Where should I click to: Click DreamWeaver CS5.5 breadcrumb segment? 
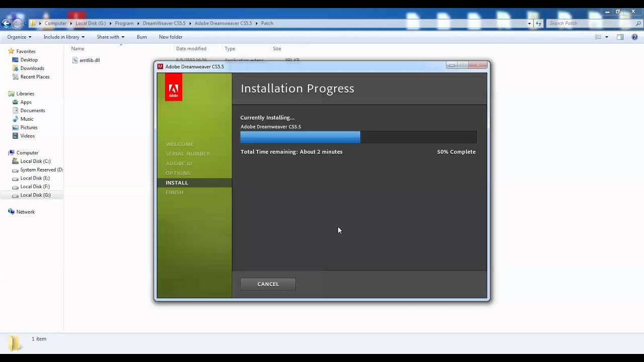164,23
